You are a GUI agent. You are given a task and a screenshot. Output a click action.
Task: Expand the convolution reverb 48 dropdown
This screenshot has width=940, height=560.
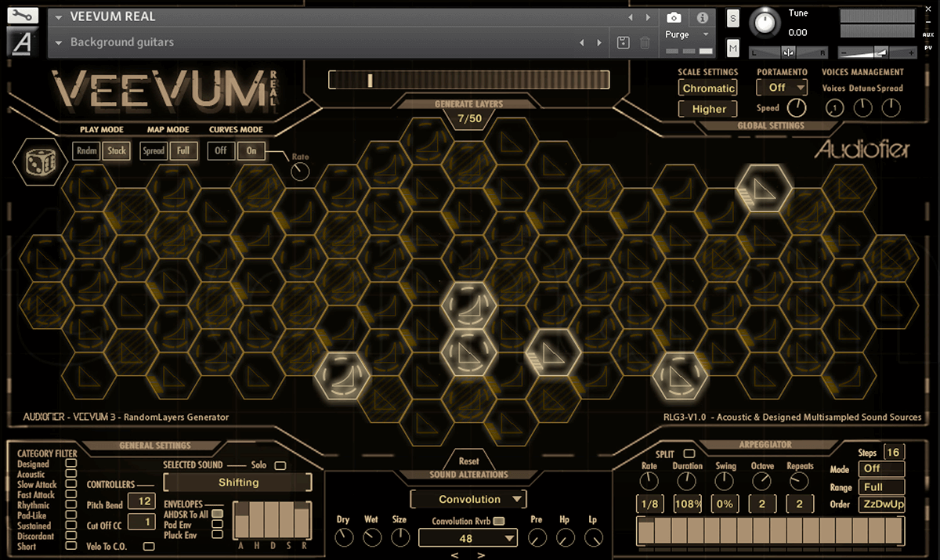click(x=468, y=538)
